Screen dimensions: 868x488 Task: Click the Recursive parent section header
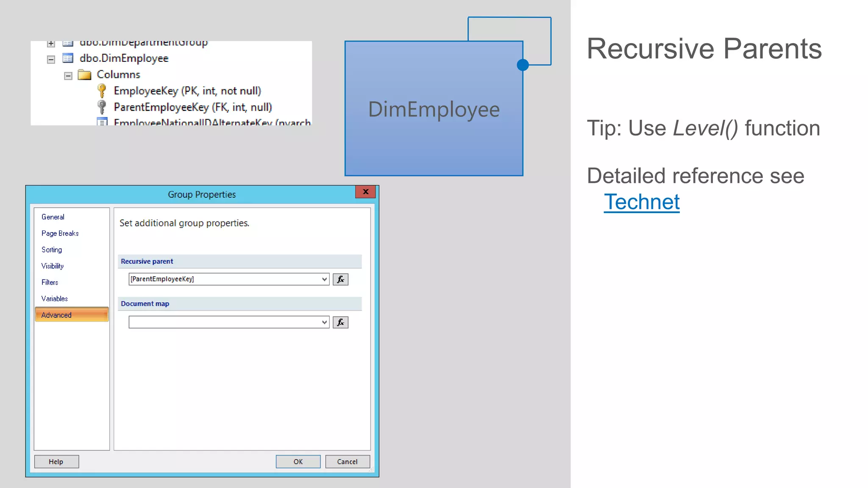pyautogui.click(x=239, y=261)
